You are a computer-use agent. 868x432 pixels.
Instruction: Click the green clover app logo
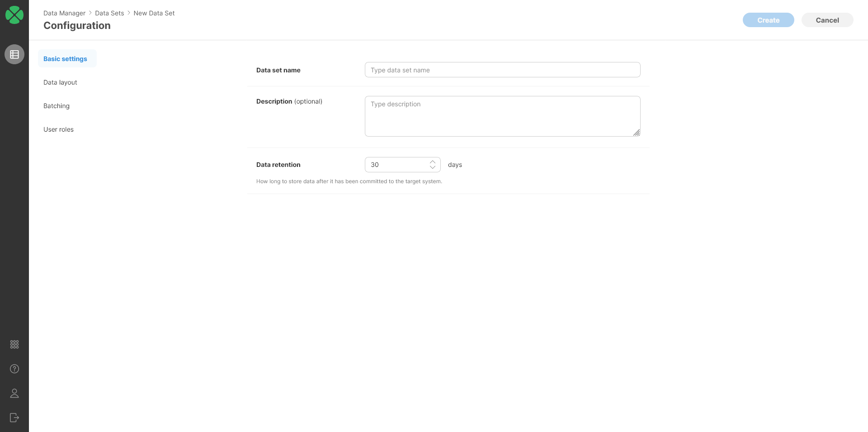point(14,14)
